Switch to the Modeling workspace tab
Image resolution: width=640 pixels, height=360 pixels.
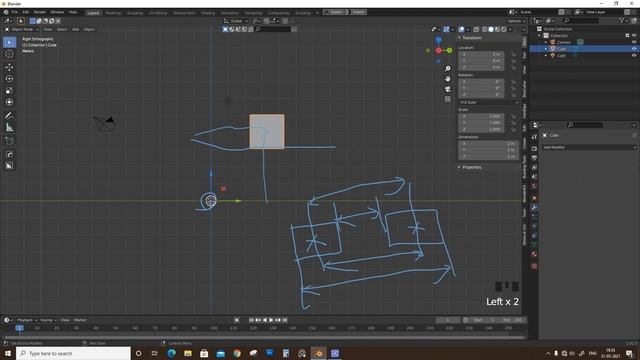tap(113, 13)
